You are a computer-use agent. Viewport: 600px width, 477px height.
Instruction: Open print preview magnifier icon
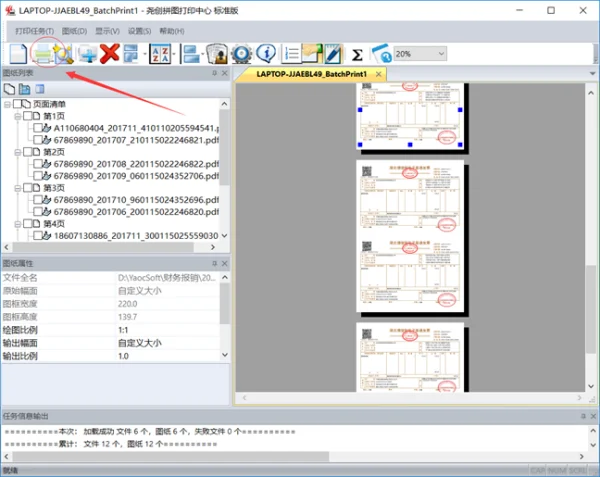pyautogui.click(x=64, y=54)
